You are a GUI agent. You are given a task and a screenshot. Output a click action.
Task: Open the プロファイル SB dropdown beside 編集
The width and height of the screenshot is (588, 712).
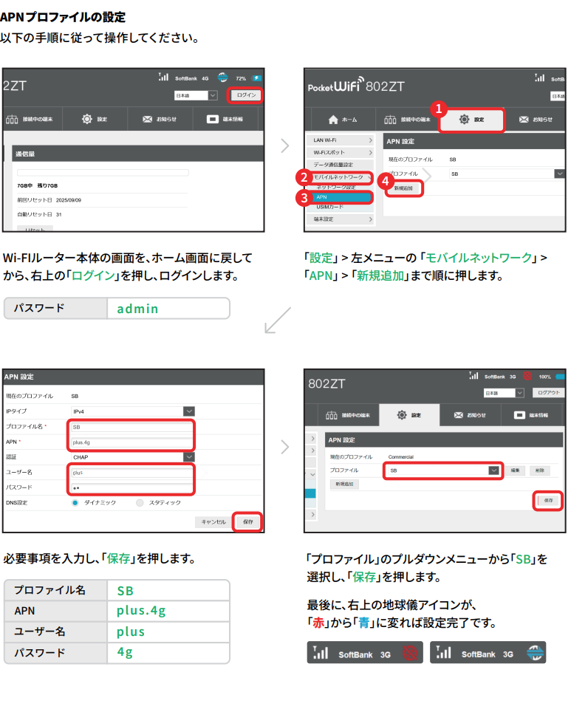tap(442, 470)
